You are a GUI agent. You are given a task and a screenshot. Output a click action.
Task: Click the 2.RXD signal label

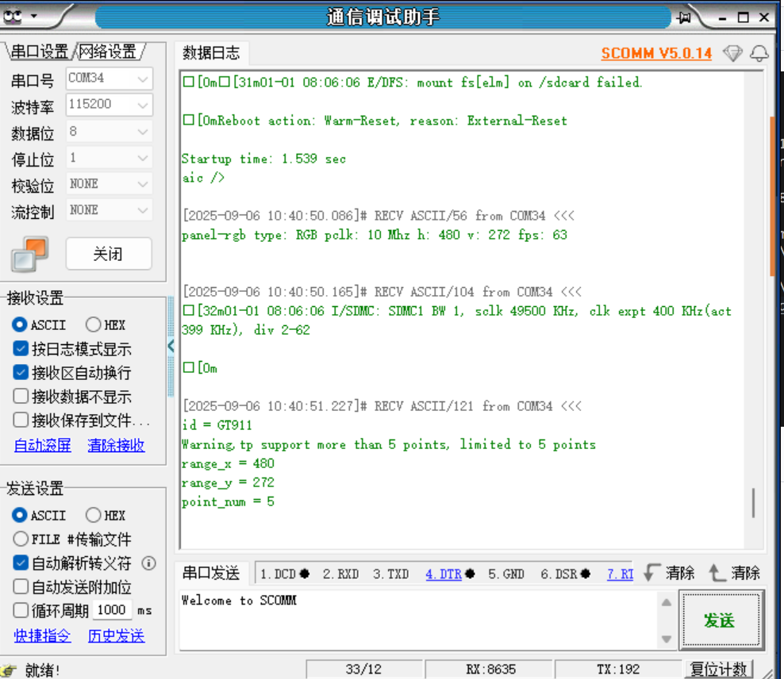click(x=340, y=574)
